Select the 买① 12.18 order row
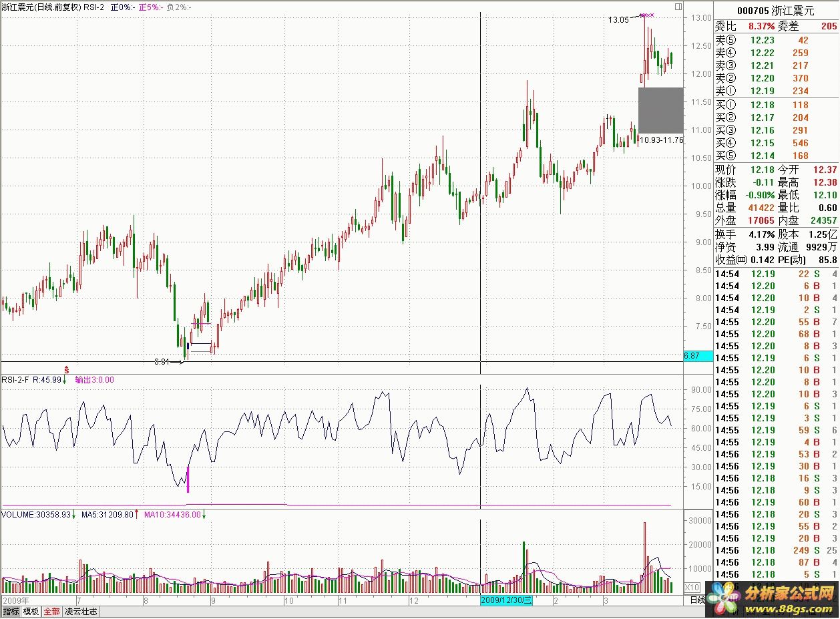The image size is (840, 619). [x=776, y=105]
